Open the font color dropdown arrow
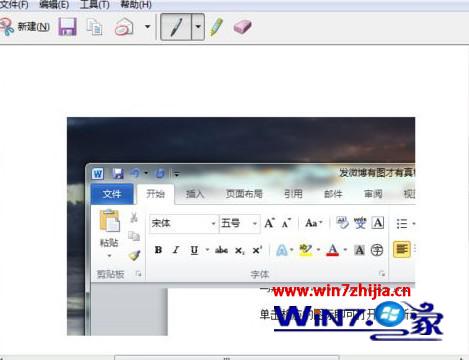 (345, 250)
